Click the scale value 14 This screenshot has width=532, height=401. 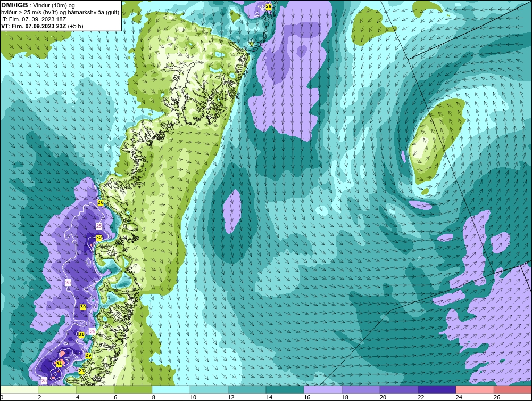click(269, 397)
